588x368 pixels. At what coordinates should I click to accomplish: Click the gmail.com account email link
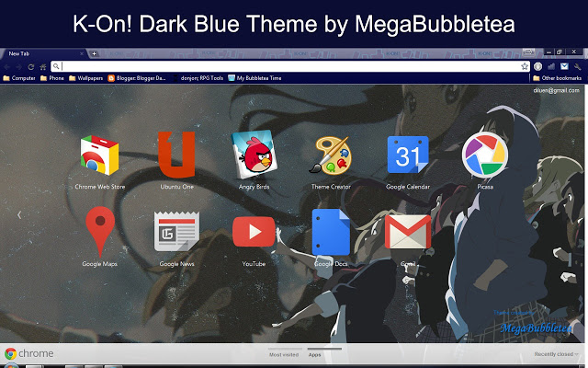coord(556,90)
